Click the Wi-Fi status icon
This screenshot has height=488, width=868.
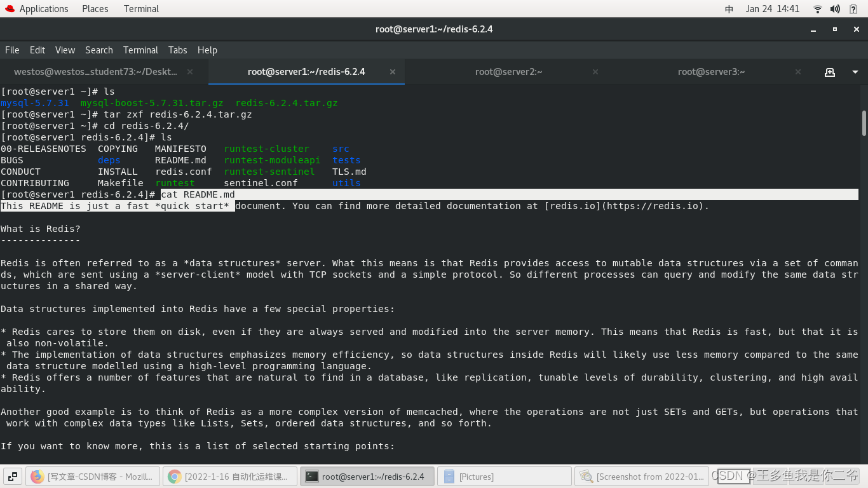click(x=818, y=9)
